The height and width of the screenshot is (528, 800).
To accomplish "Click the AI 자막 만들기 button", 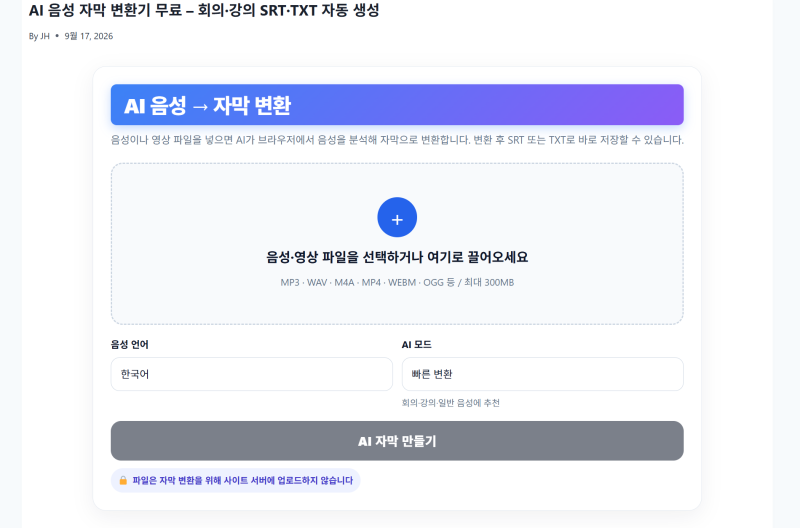I will pos(397,441).
